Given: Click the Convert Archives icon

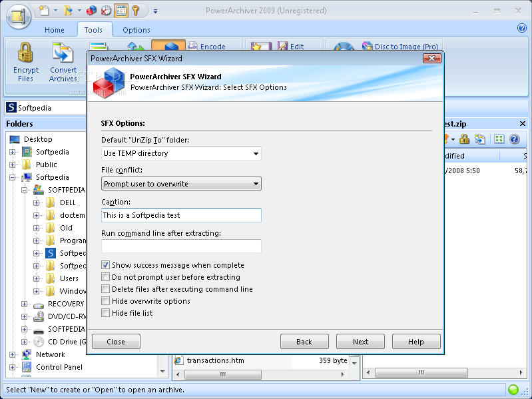Looking at the screenshot, I should pos(63,53).
